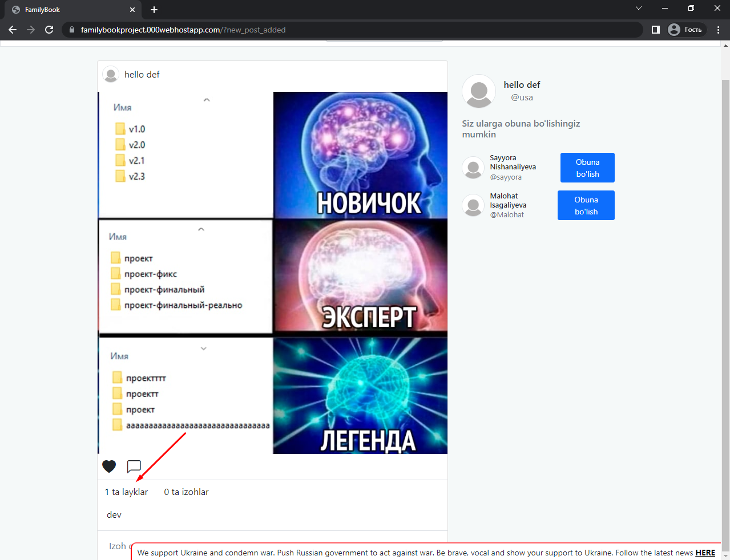Viewport: 730px width, 560px height.
Task: Minimize the browser window
Action: (x=665, y=8)
